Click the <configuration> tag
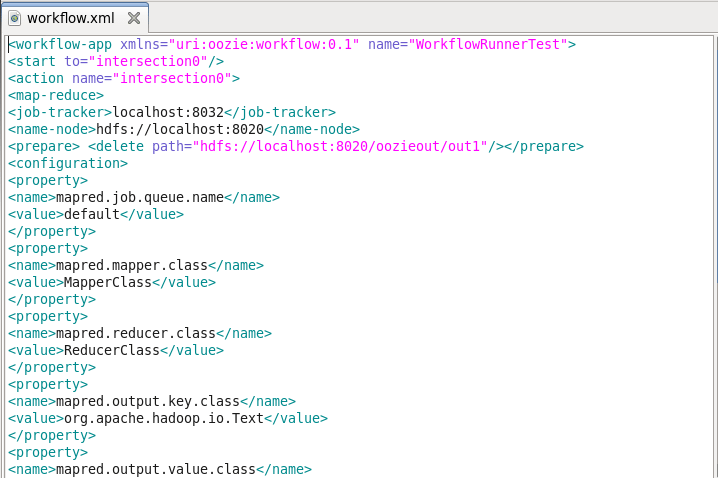This screenshot has width=718, height=478. click(68, 163)
